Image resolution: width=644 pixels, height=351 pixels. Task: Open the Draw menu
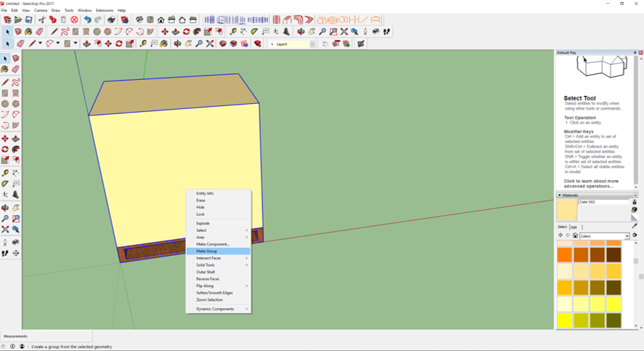[x=56, y=10]
